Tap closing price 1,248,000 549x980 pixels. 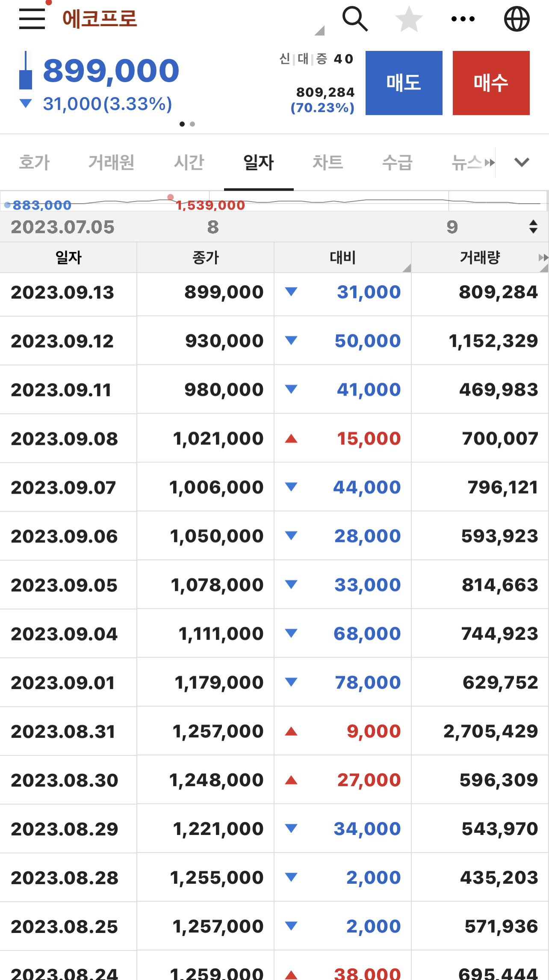[x=216, y=780]
